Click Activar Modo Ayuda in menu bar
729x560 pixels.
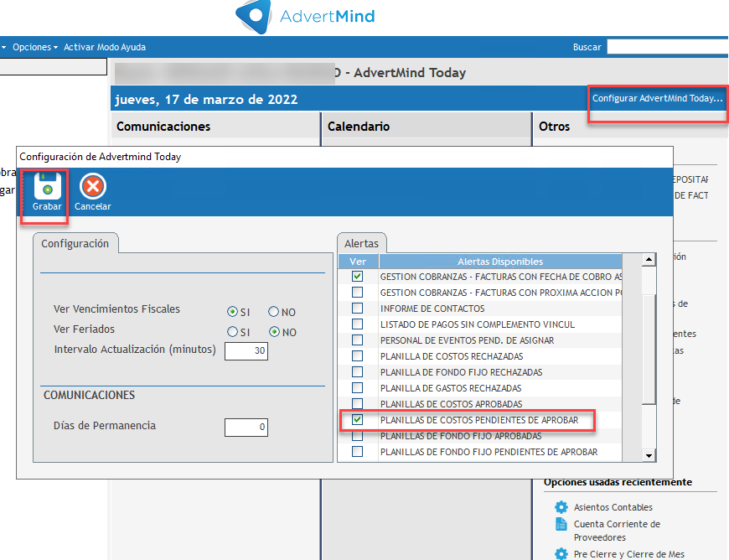coord(105,47)
